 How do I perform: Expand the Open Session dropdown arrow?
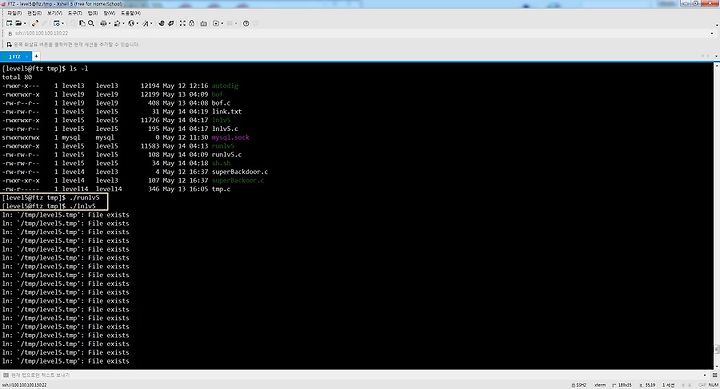point(24,23)
